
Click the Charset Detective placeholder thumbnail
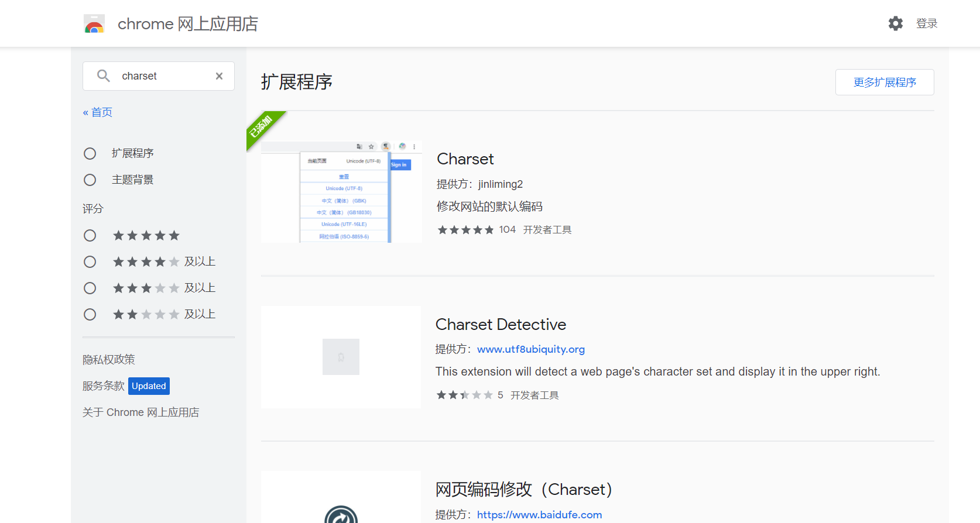point(341,357)
